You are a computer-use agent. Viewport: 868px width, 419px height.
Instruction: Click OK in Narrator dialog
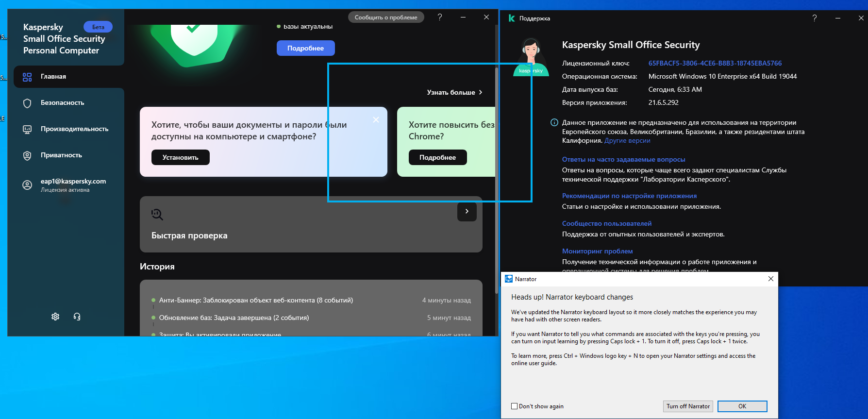tap(742, 406)
